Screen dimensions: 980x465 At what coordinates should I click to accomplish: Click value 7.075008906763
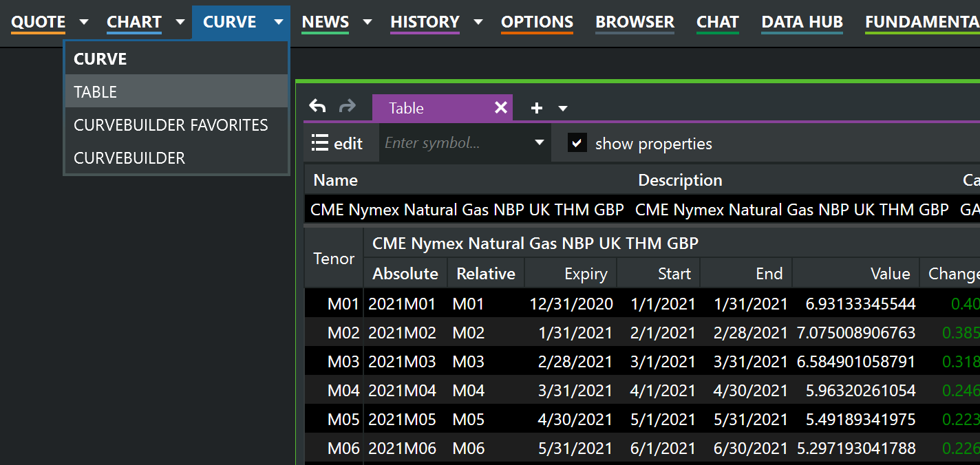pyautogui.click(x=856, y=333)
